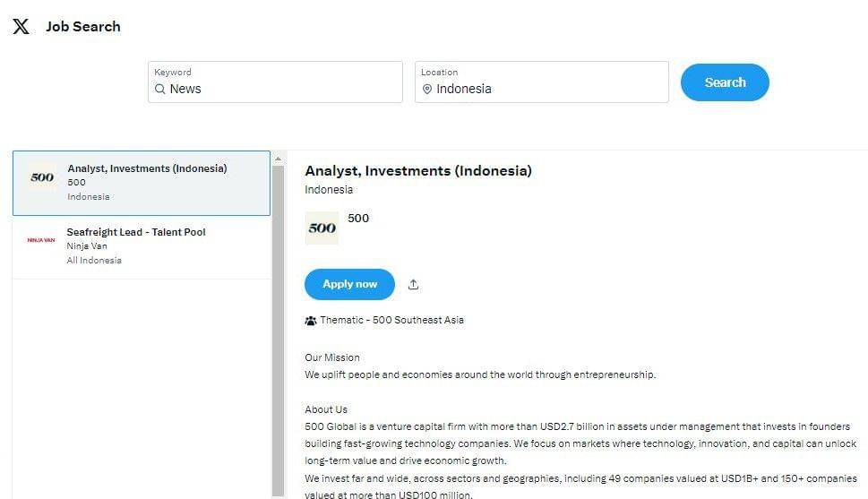Click the share icon beside Apply now
The width and height of the screenshot is (868, 499).
tap(413, 284)
